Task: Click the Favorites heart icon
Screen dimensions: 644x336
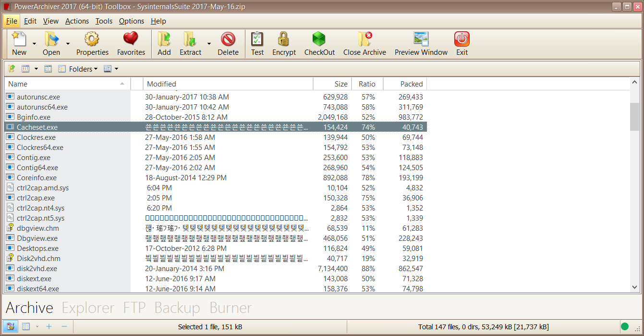Action: click(x=131, y=39)
